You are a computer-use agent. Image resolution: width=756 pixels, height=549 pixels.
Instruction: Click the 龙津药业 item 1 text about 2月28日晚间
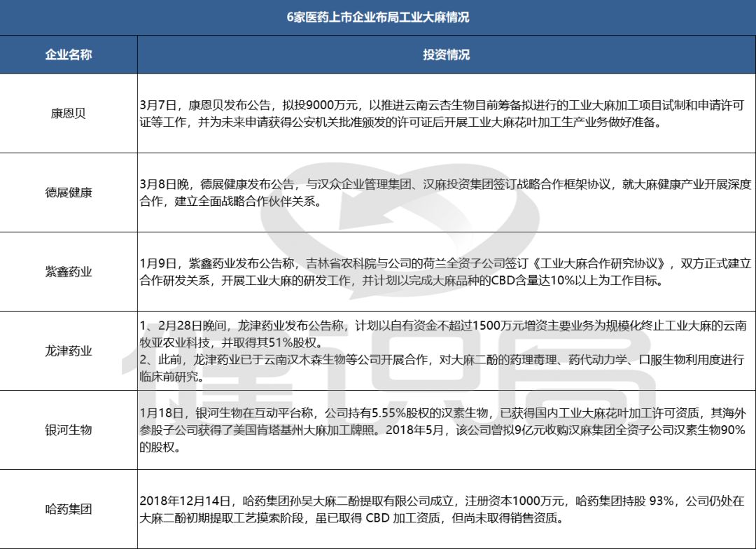pos(443,334)
